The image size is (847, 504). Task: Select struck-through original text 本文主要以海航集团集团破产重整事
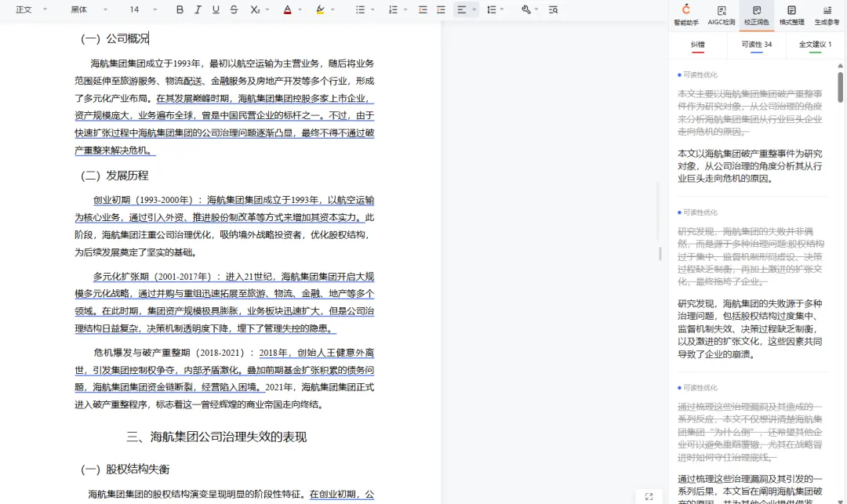(751, 112)
